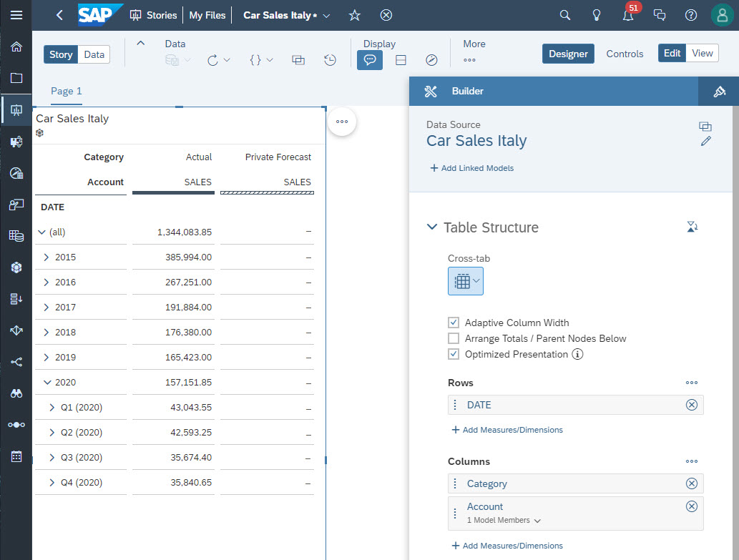
Task: Open the search tool
Action: coord(564,16)
